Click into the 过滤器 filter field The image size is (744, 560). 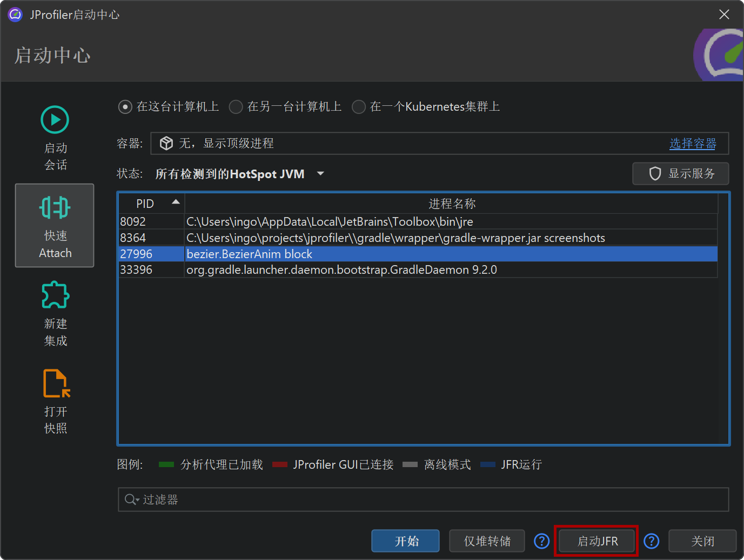[x=424, y=500]
